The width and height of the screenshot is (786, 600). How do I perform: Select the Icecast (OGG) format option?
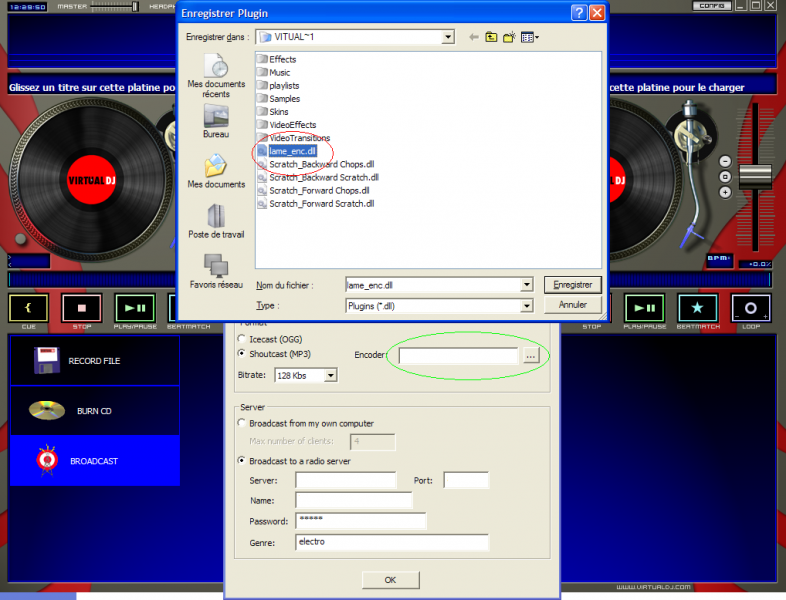pos(243,339)
